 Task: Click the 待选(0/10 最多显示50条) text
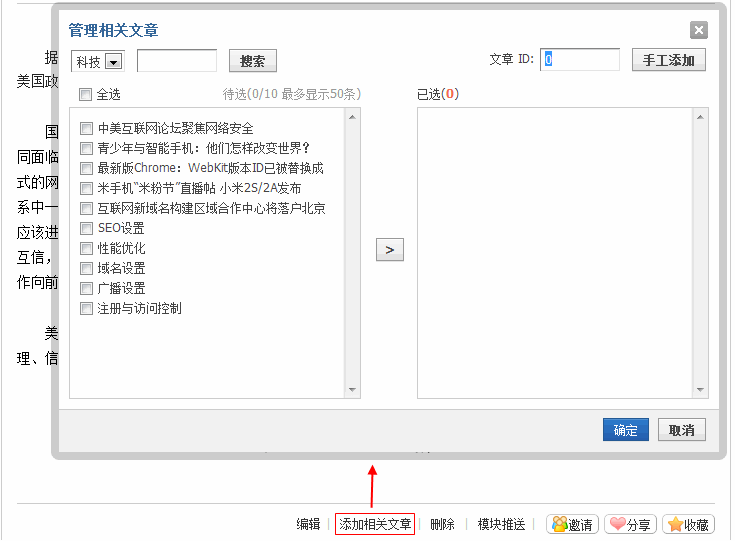(x=292, y=94)
